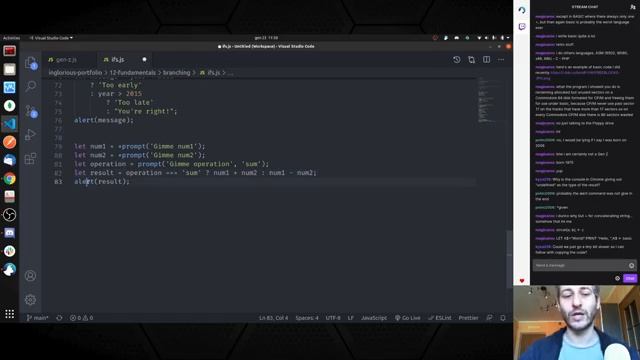Open the Extensions view
Image resolution: width=640 pixels, height=360 pixels.
[x=31, y=158]
